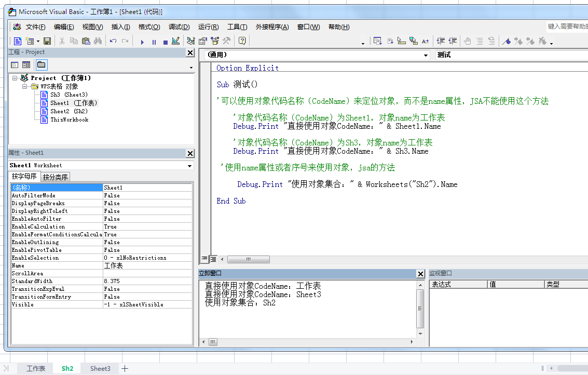Click the List Constants edit toolbar icon
The width and height of the screenshot is (588, 375).
click(x=390, y=41)
